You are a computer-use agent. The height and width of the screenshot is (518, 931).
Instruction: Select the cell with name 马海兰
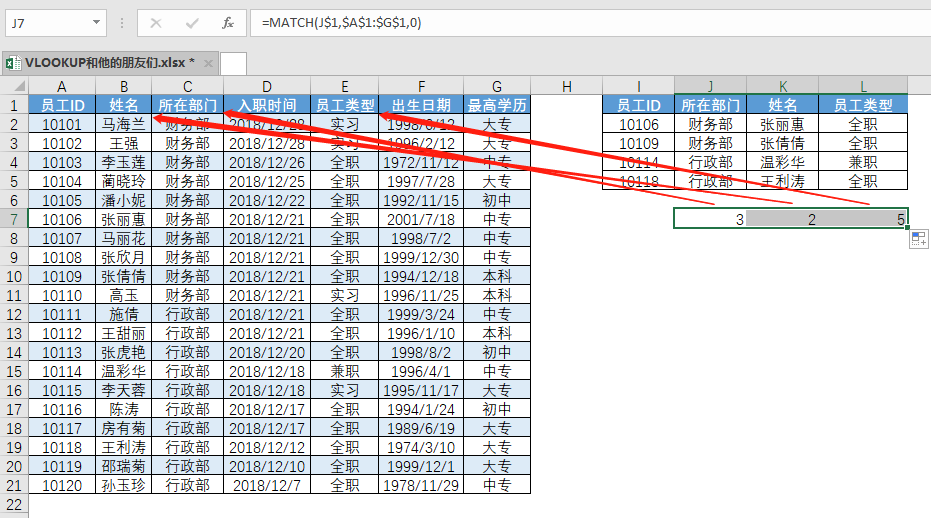click(x=124, y=124)
